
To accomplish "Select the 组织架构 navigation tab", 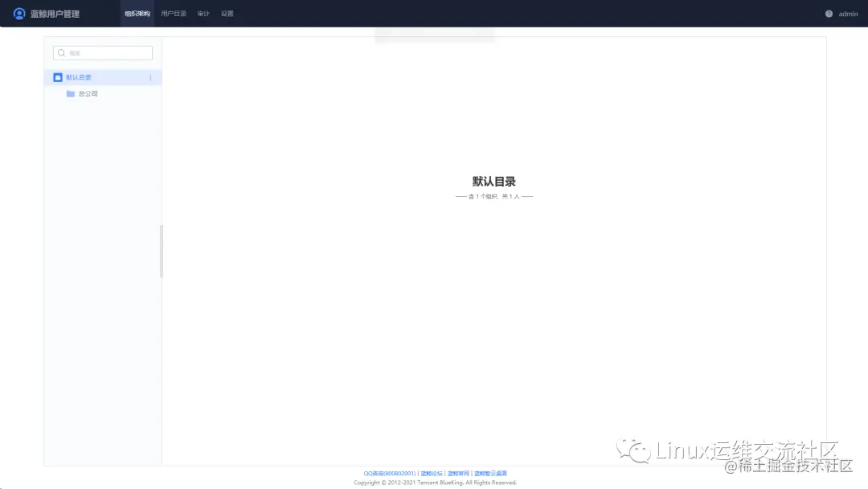I will pyautogui.click(x=137, y=13).
